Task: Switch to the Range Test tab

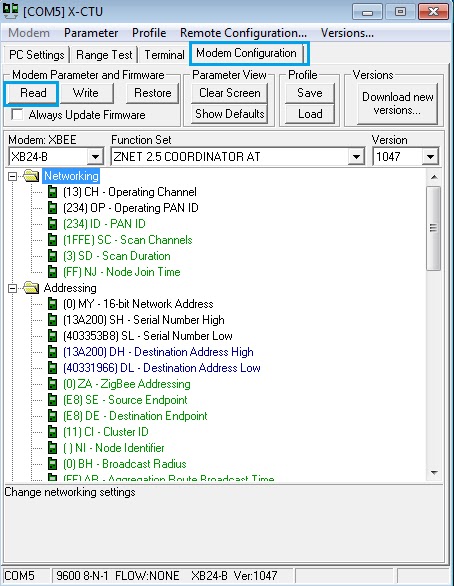Action: 104,55
